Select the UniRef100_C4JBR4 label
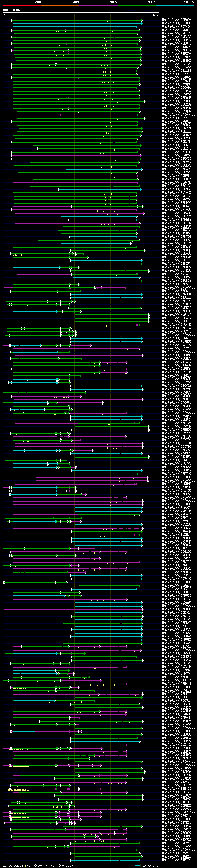Screen dimensions: 197x868 point(177,47)
